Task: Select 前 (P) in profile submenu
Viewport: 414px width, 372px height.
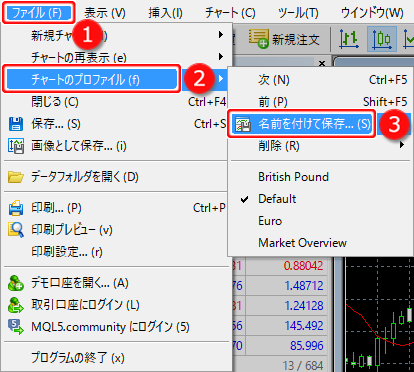Action: 321,102
